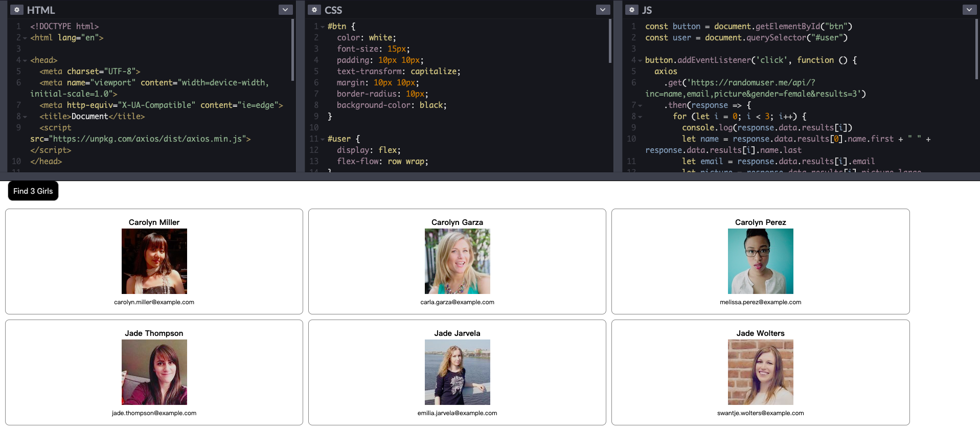The height and width of the screenshot is (431, 980).
Task: Select the HTML panel title
Action: (x=41, y=10)
